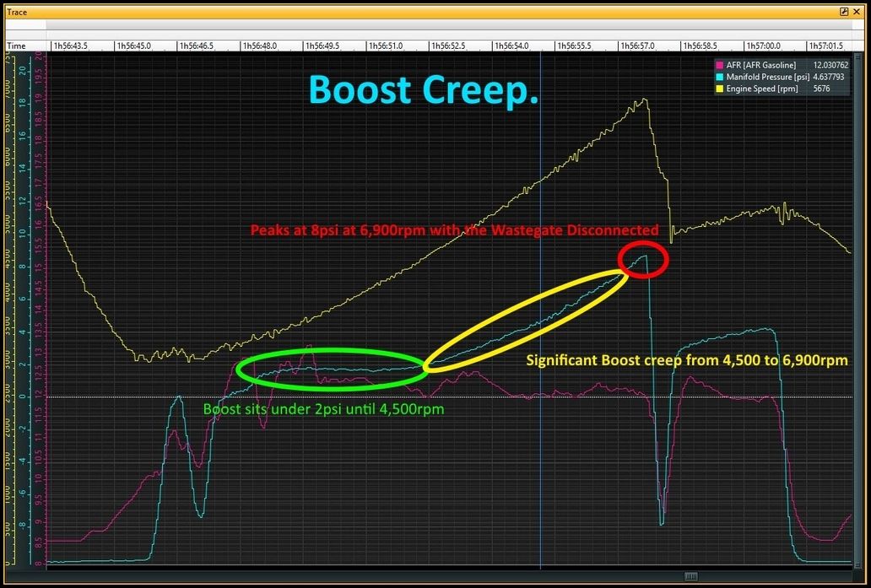Click the Time header label
Screen dimensions: 871x588
pyautogui.click(x=16, y=46)
